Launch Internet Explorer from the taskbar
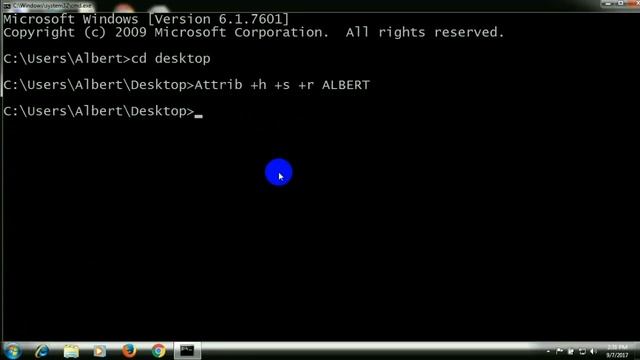The width and height of the screenshot is (640, 360). (42, 351)
